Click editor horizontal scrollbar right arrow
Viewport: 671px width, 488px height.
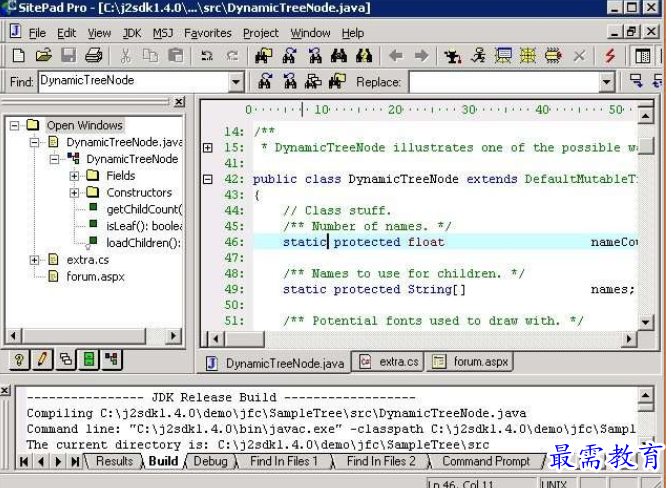tap(628, 339)
